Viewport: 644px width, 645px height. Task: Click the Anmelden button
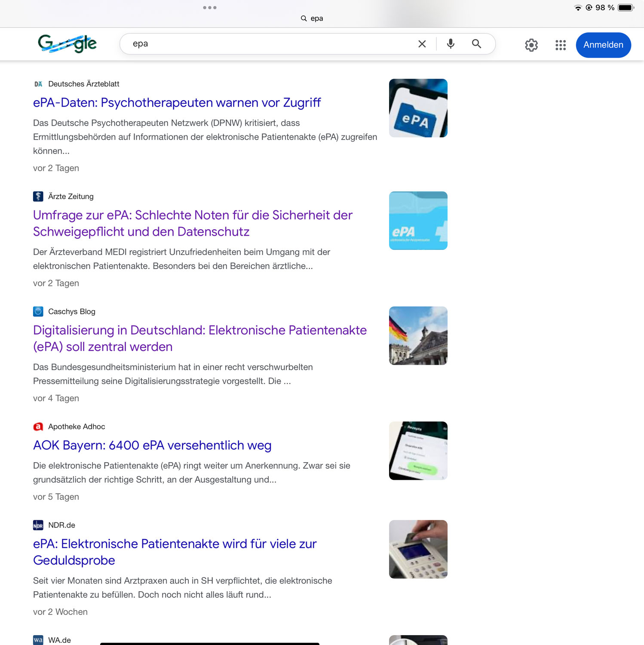pyautogui.click(x=603, y=45)
